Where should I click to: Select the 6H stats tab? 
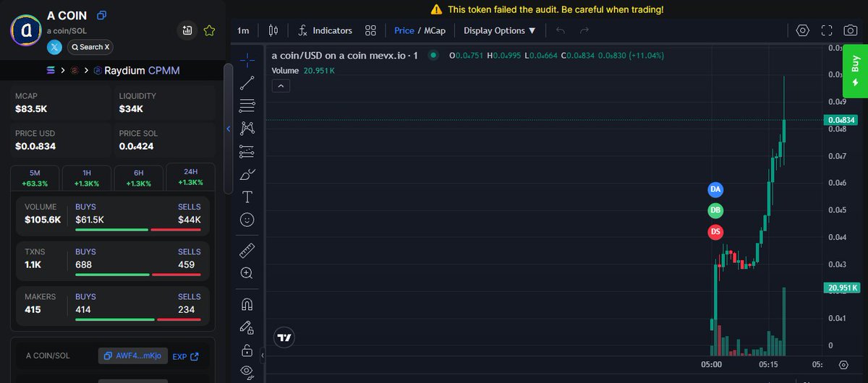click(139, 178)
